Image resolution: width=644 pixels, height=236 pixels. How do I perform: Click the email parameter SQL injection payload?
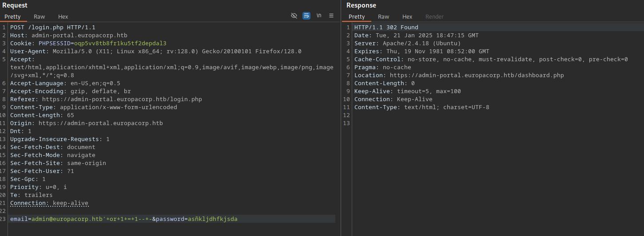pos(92,219)
